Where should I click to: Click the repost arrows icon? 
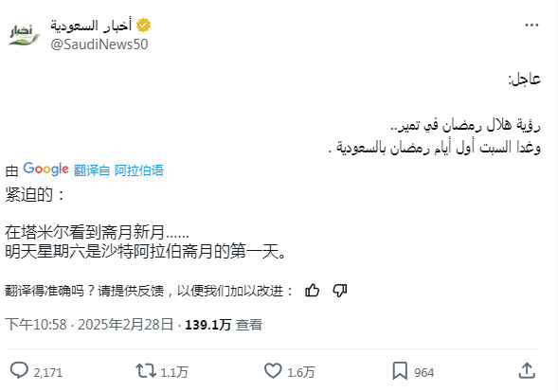pyautogui.click(x=146, y=370)
